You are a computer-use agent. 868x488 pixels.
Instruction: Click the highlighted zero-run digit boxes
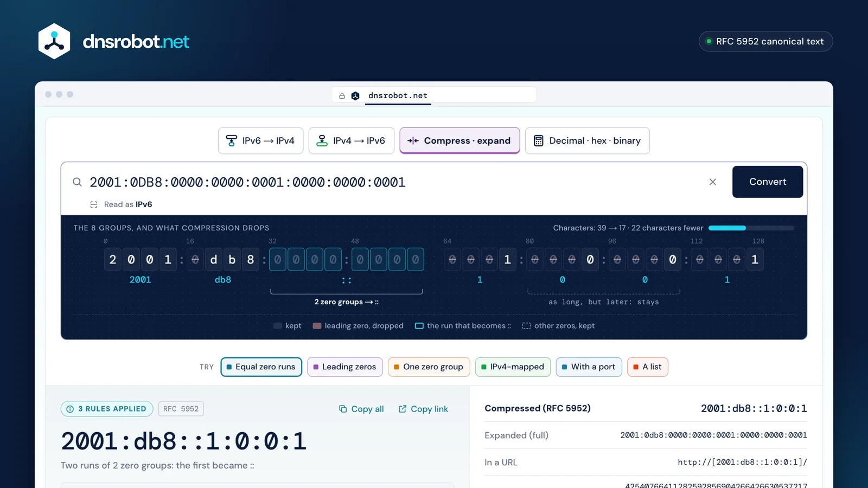tap(347, 259)
